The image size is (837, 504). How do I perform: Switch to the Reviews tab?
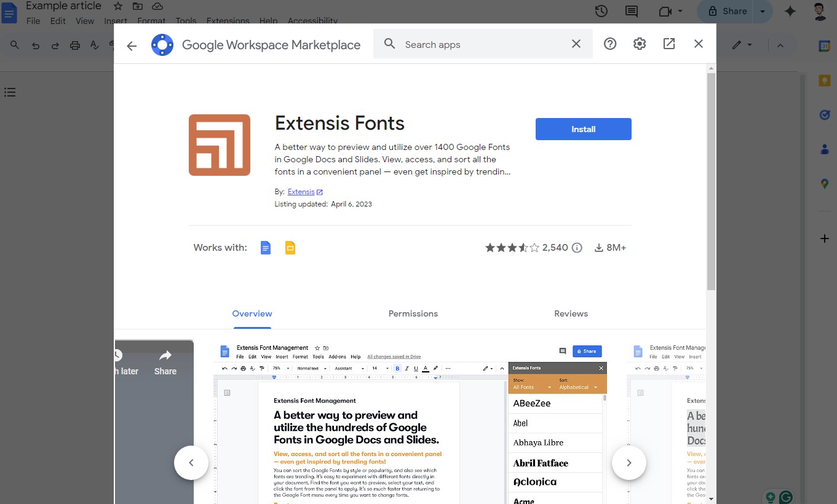click(571, 313)
